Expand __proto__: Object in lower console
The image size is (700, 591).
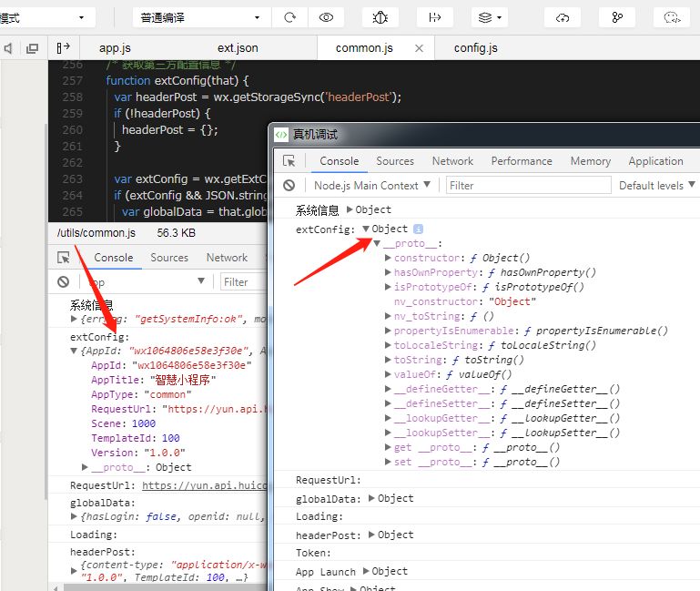point(85,467)
